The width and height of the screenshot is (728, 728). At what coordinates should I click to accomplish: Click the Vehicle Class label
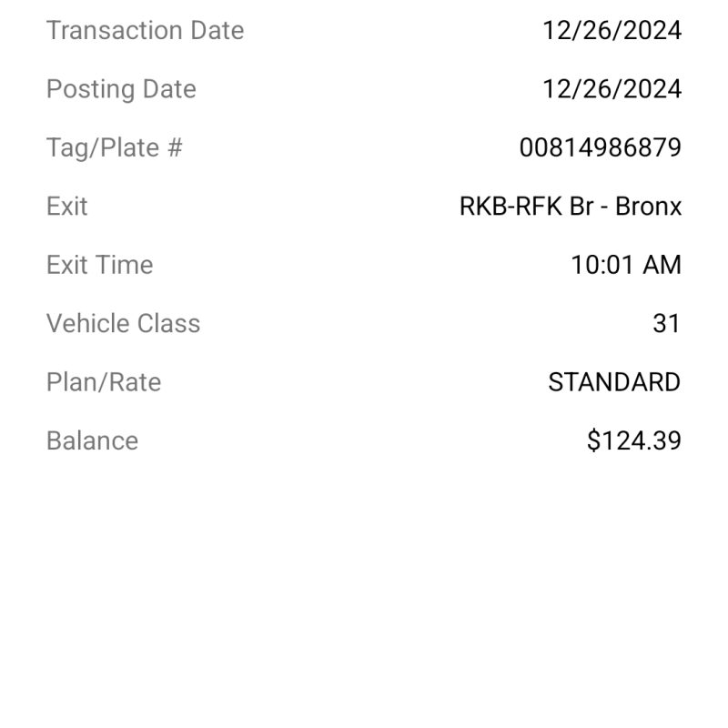tap(124, 323)
